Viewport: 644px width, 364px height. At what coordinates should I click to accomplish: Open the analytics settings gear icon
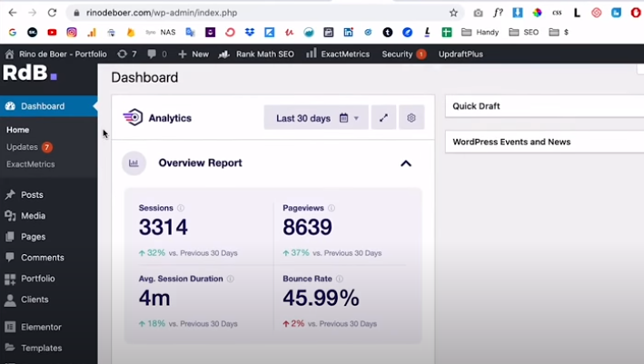click(x=411, y=118)
